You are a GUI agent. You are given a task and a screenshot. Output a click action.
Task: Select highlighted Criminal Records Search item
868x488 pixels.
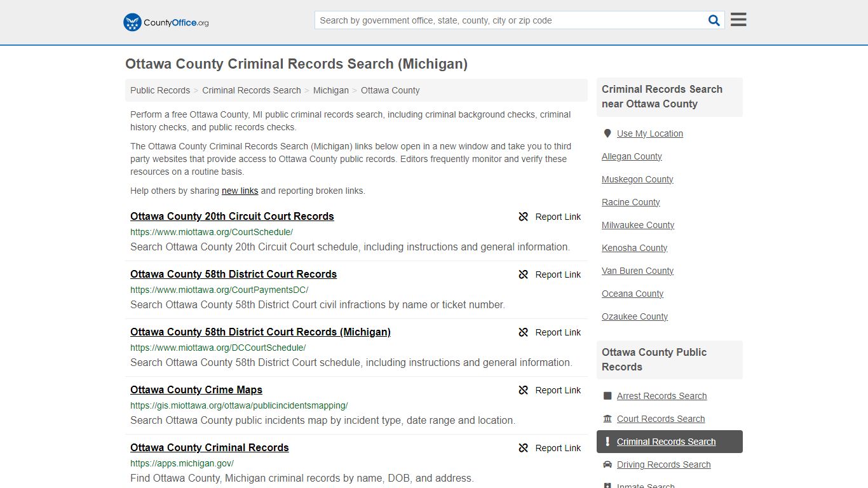tap(670, 442)
